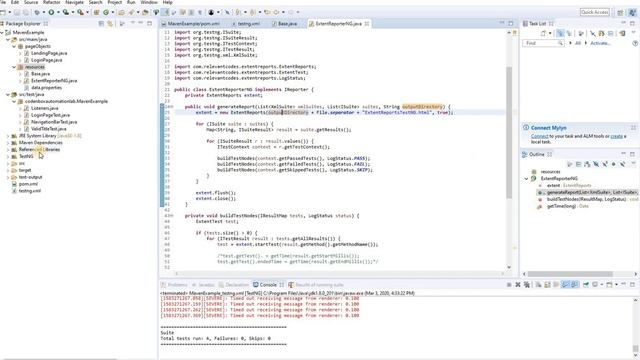Collapse the MavenExample project node
The width and height of the screenshot is (640, 360).
[x=2, y=32]
